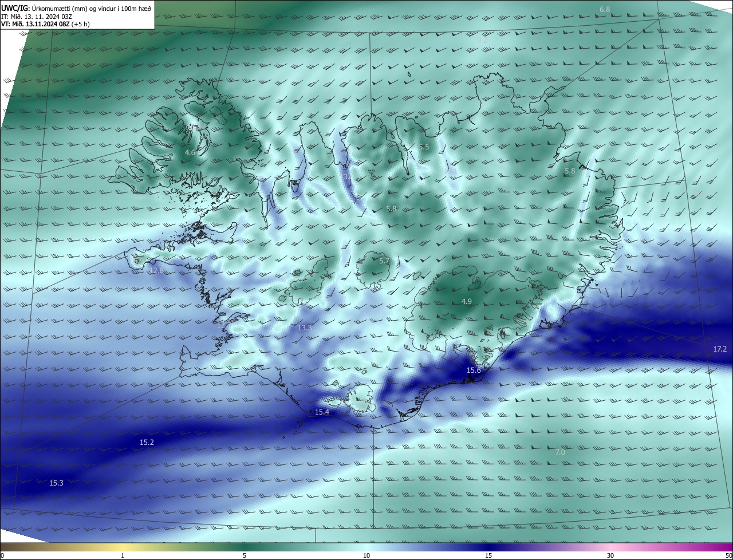Click the map title 'Úrkomumætti (mm) og vindur í 100m hæð'

click(92, 8)
